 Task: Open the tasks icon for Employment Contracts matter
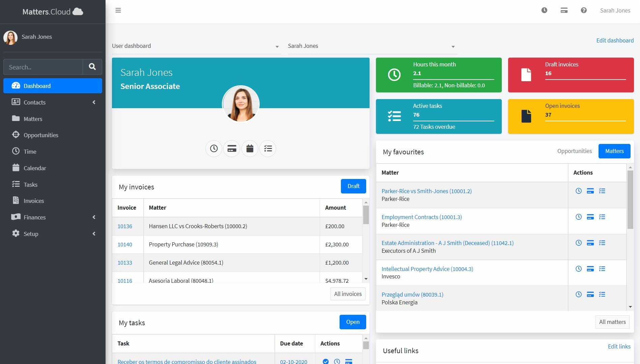click(603, 217)
